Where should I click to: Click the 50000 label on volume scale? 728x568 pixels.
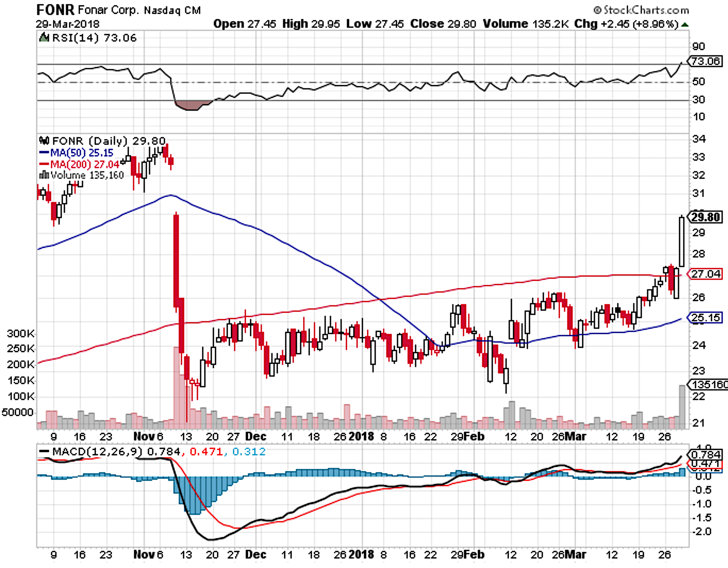pyautogui.click(x=18, y=412)
